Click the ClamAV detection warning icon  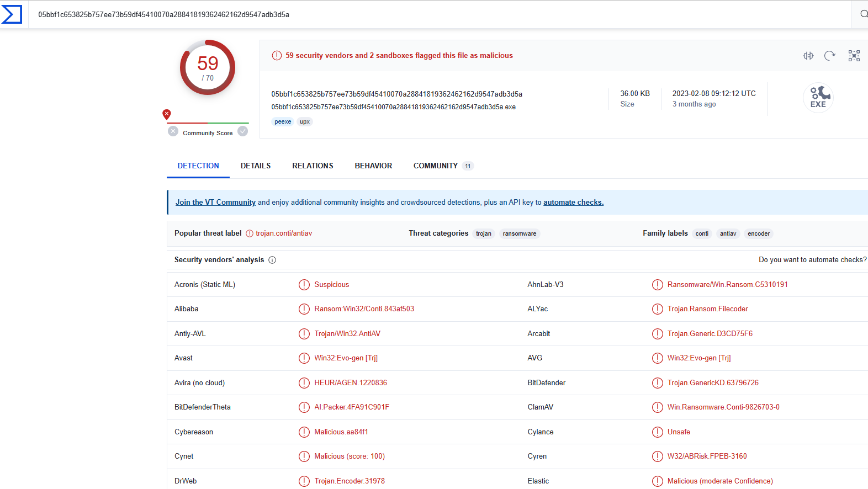(x=657, y=407)
